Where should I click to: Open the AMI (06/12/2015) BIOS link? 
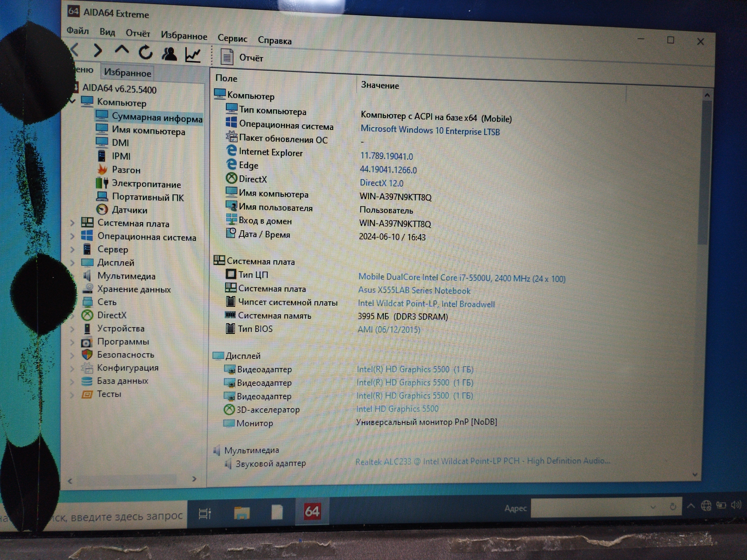click(x=389, y=329)
